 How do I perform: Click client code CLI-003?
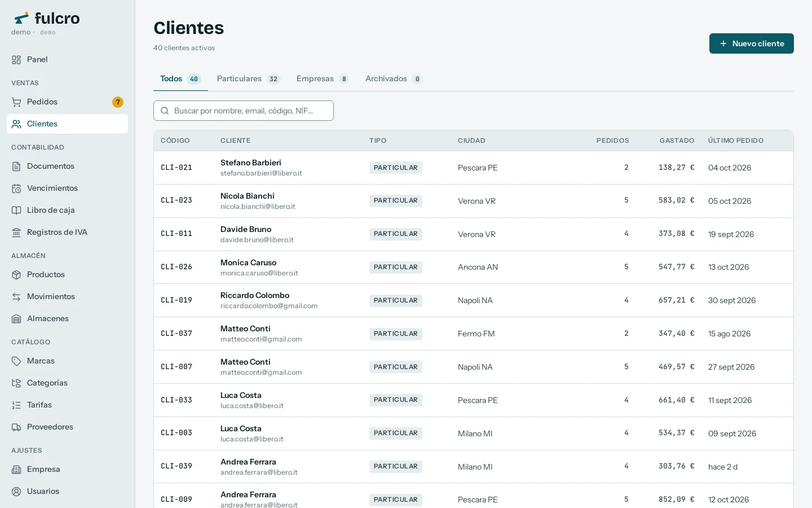click(x=176, y=433)
